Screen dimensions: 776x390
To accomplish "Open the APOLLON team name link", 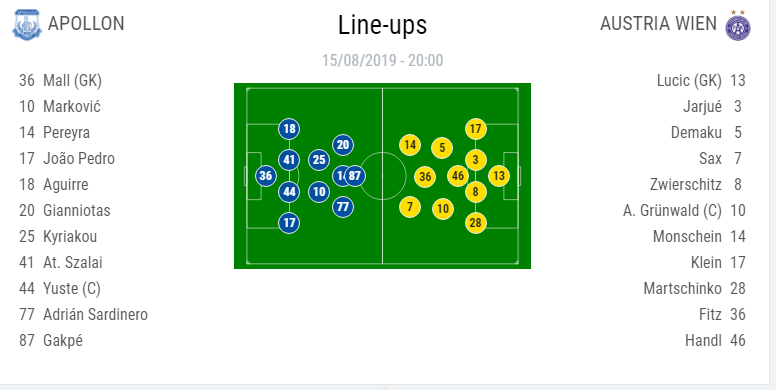I will click(x=86, y=24).
